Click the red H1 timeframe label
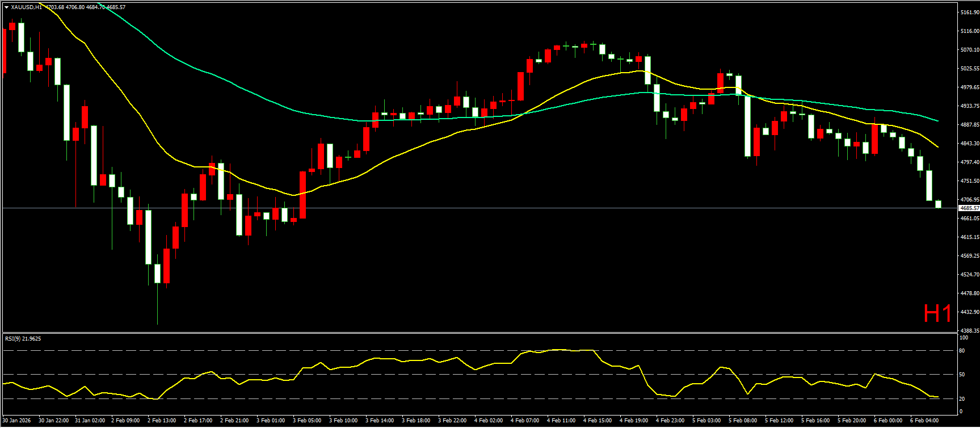Image resolution: width=980 pixels, height=428 pixels. [937, 313]
